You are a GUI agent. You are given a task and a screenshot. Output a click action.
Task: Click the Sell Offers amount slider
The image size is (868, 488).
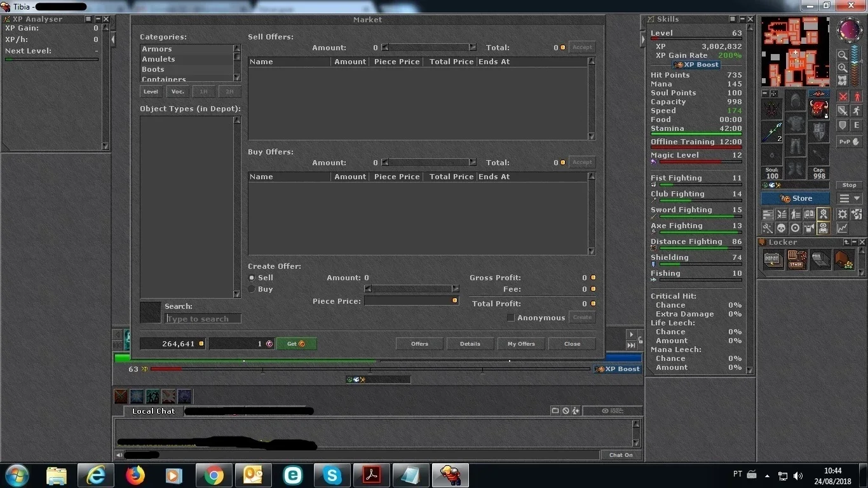(x=429, y=48)
